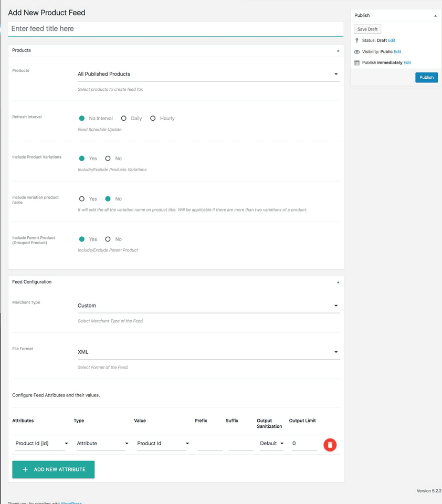Select No Interval refresh option

pos(82,118)
